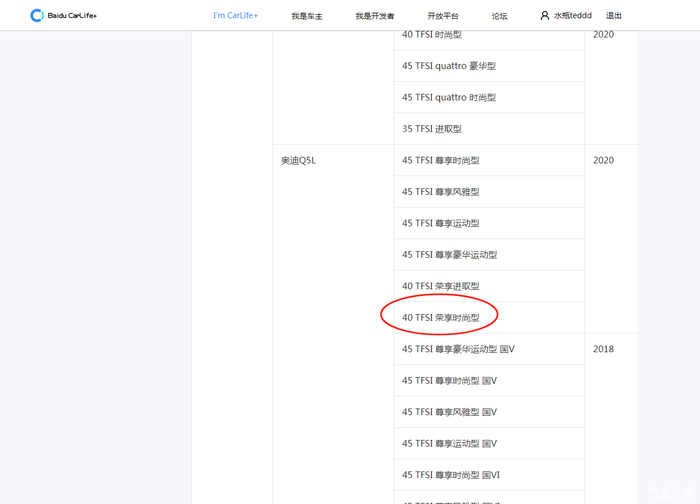Click 35 TFSI 进取型 entry
Screen dimensions: 700x504
click(432, 129)
